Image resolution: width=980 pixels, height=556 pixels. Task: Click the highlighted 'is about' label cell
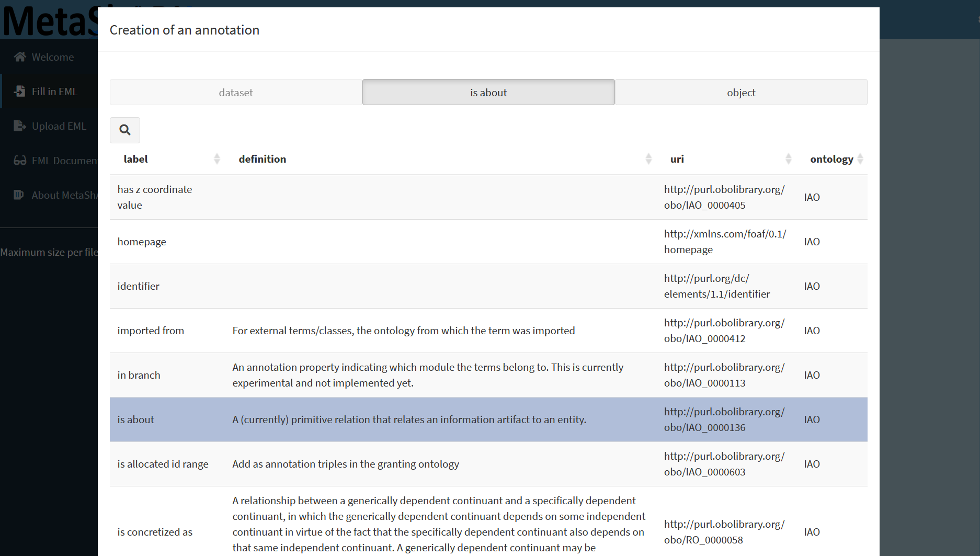(x=167, y=419)
